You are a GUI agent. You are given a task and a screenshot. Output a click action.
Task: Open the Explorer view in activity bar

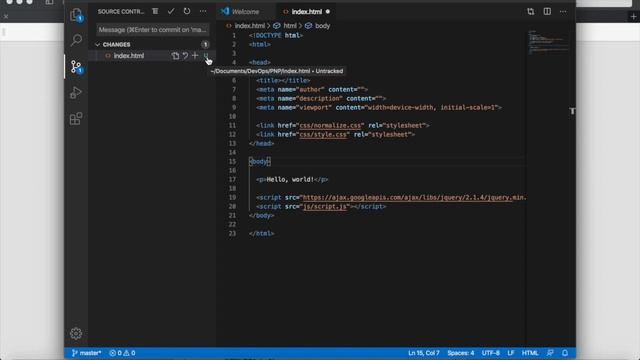pos(76,15)
